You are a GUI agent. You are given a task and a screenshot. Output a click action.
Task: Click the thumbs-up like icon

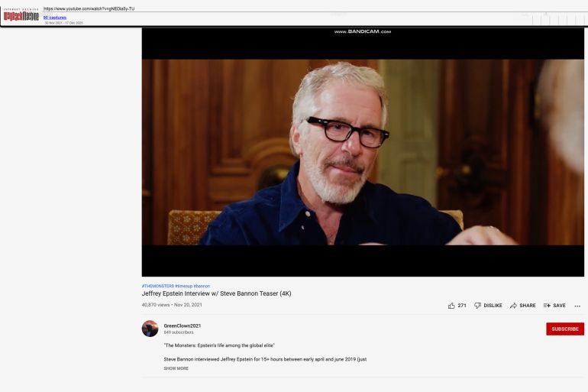tap(451, 306)
